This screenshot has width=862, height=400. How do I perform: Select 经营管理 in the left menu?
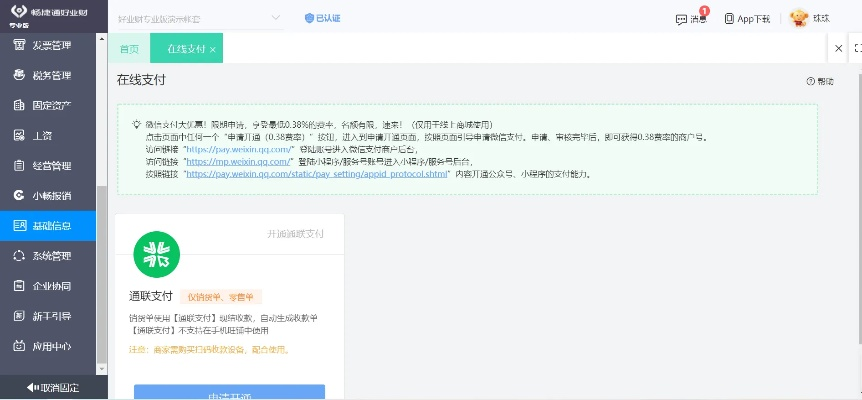tap(52, 165)
